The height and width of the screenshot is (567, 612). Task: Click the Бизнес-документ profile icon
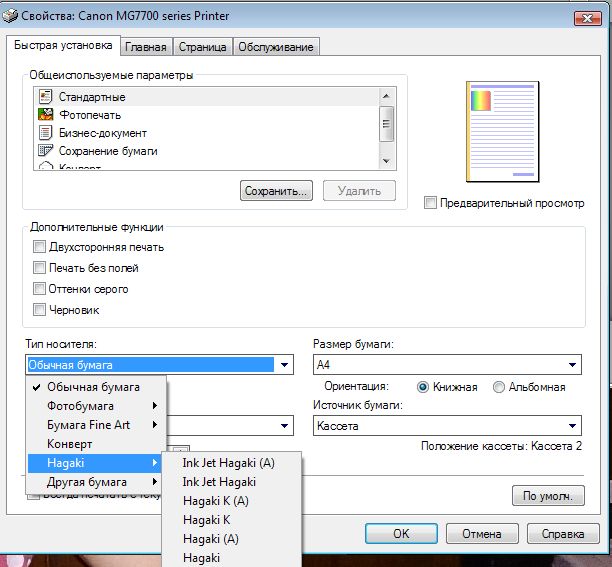pyautogui.click(x=46, y=133)
